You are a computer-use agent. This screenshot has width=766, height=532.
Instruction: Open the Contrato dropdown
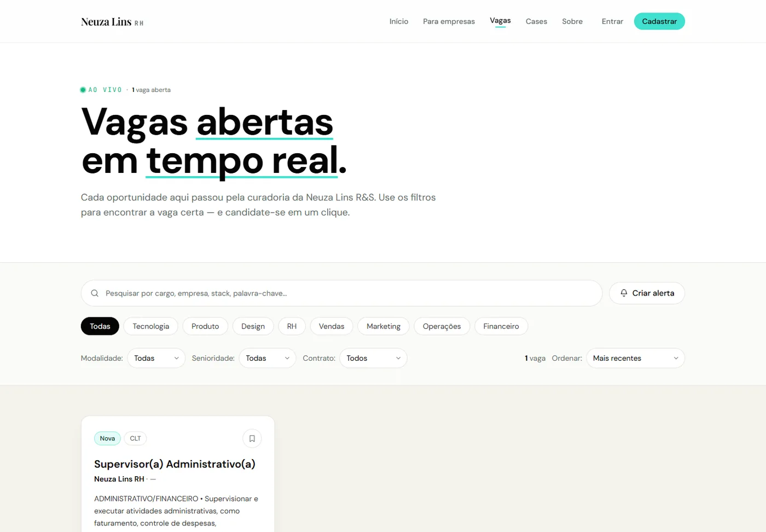coord(374,358)
